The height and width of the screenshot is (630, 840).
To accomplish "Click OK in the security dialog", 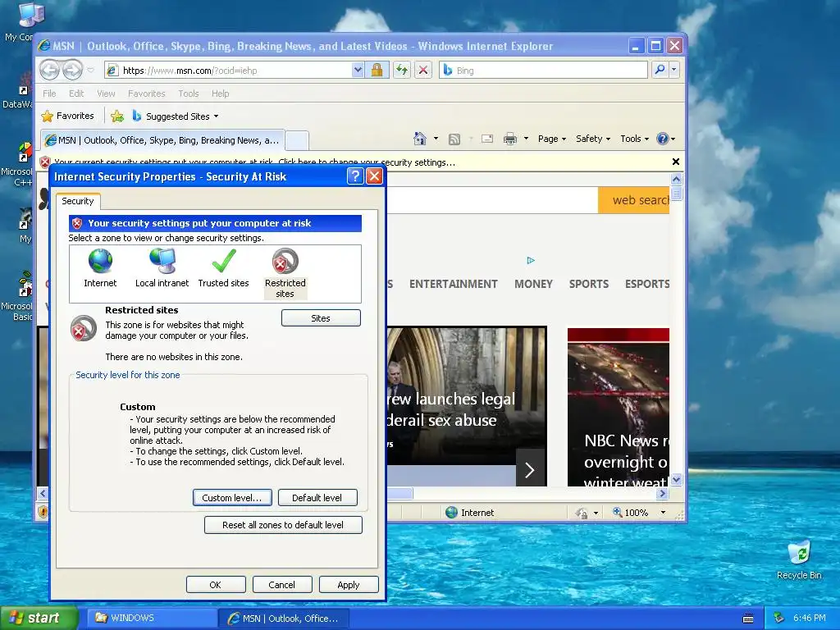I will pos(216,584).
